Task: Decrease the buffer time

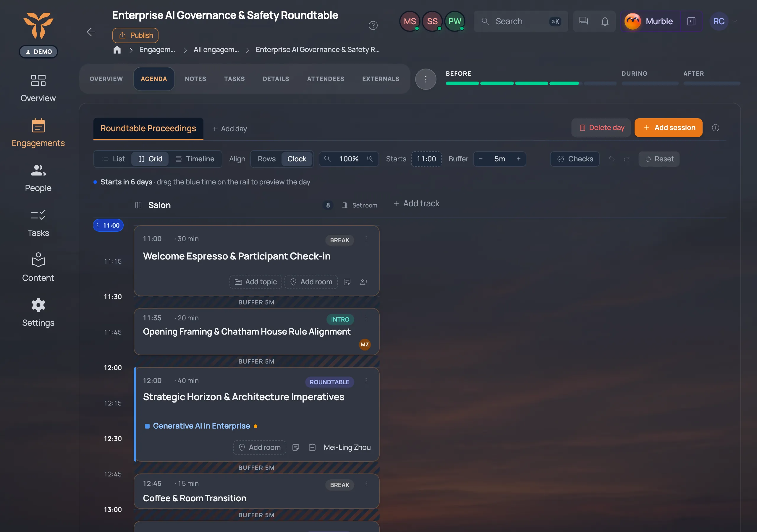Action: click(481, 159)
